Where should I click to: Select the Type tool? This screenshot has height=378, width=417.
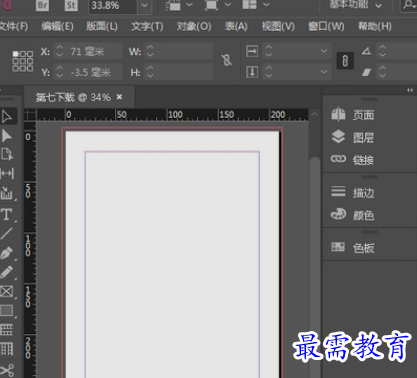pos(7,215)
